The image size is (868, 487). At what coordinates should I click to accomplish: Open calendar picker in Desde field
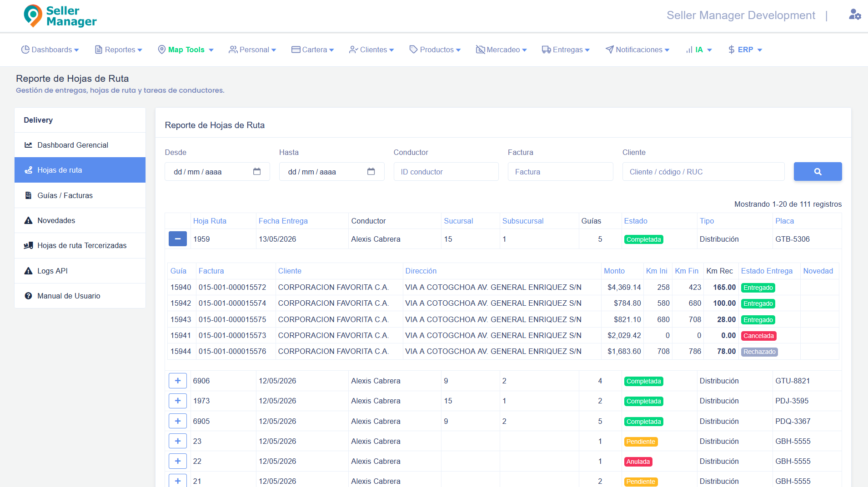257,172
